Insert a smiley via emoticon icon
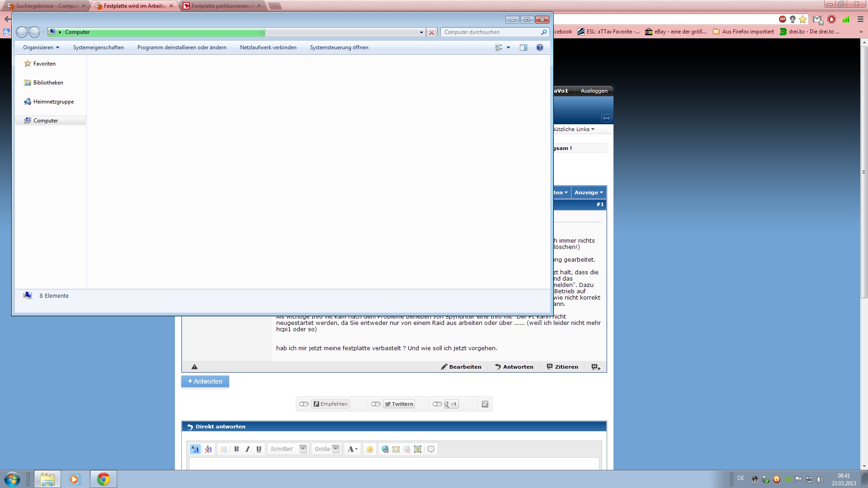868x488 pixels. pos(370,449)
